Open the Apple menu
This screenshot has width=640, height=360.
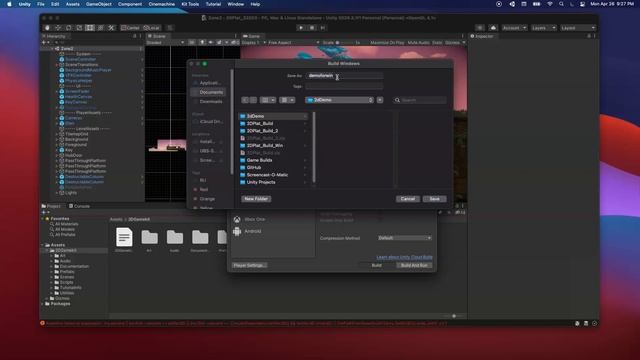tap(9, 4)
